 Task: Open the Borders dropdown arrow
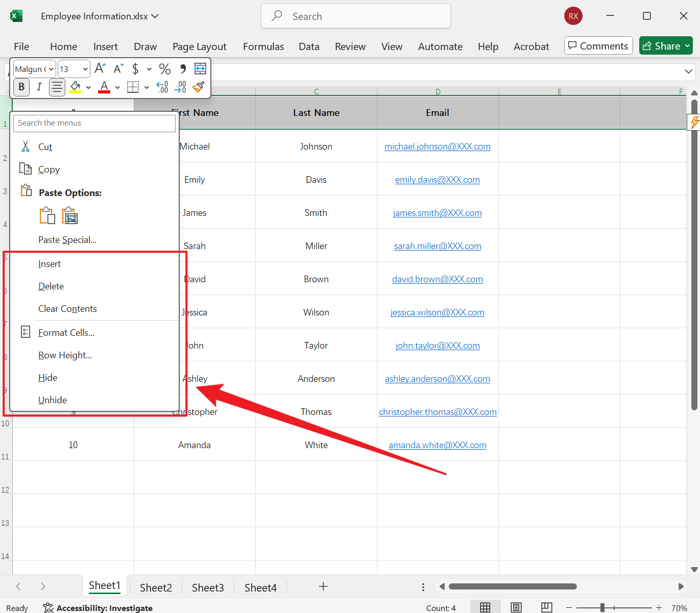(147, 87)
